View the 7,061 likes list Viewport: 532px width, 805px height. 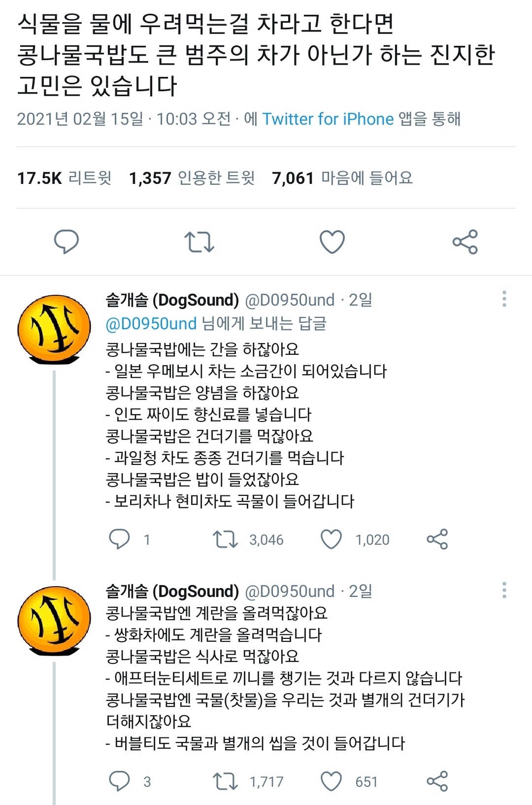342,178
